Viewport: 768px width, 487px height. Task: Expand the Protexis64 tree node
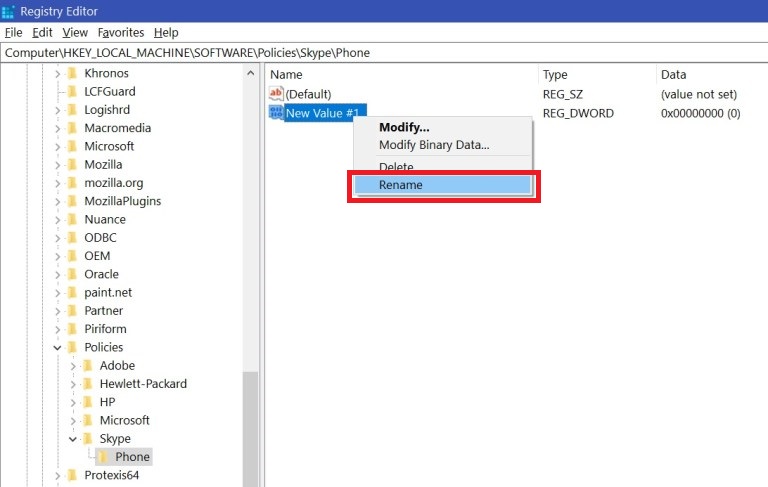click(57, 476)
